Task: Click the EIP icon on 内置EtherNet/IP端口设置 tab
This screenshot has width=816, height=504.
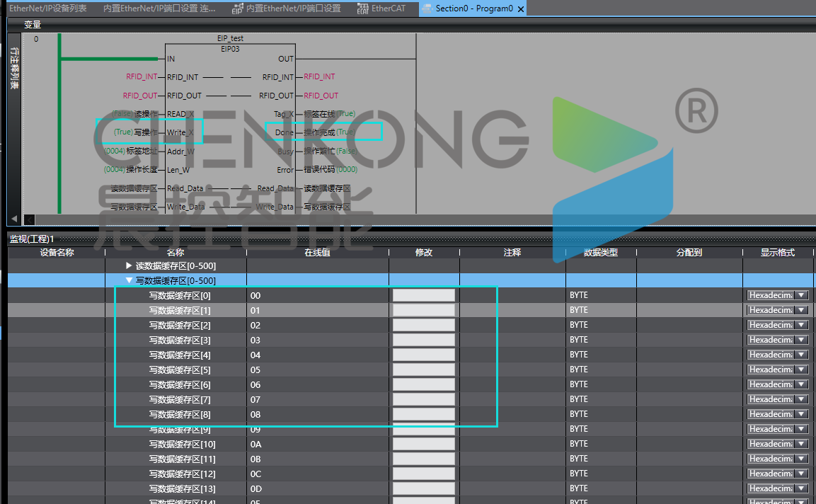Action: pyautogui.click(x=237, y=8)
